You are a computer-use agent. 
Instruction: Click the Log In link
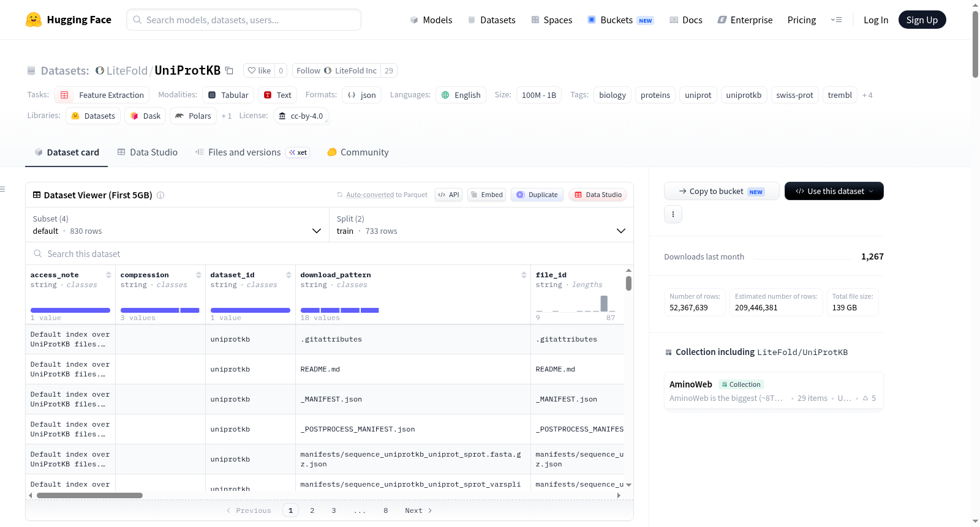click(876, 20)
